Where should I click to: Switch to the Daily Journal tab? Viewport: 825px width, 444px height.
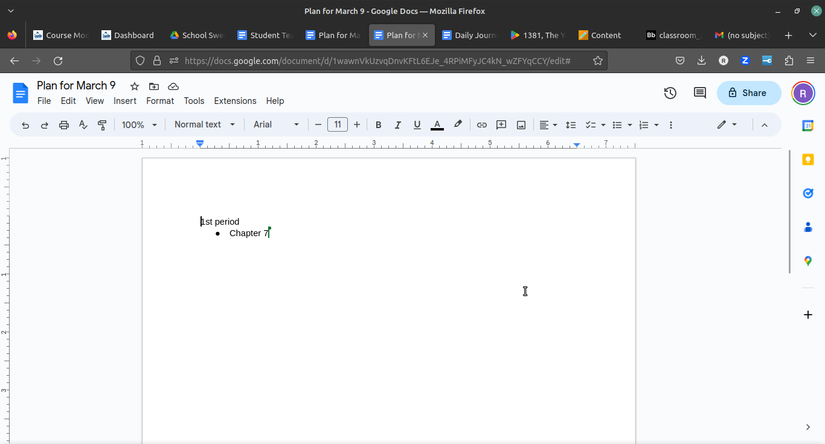tap(469, 35)
